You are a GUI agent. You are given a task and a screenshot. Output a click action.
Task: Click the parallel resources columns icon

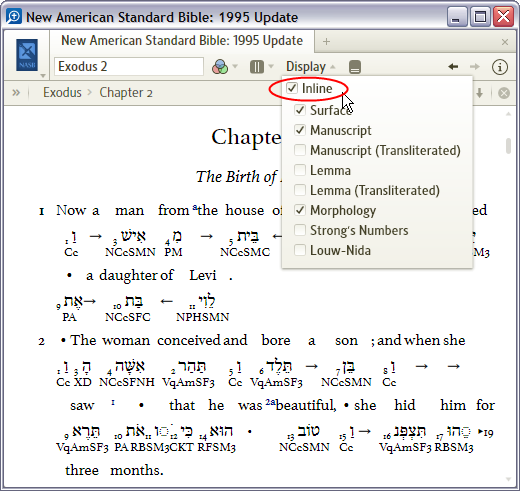click(257, 67)
